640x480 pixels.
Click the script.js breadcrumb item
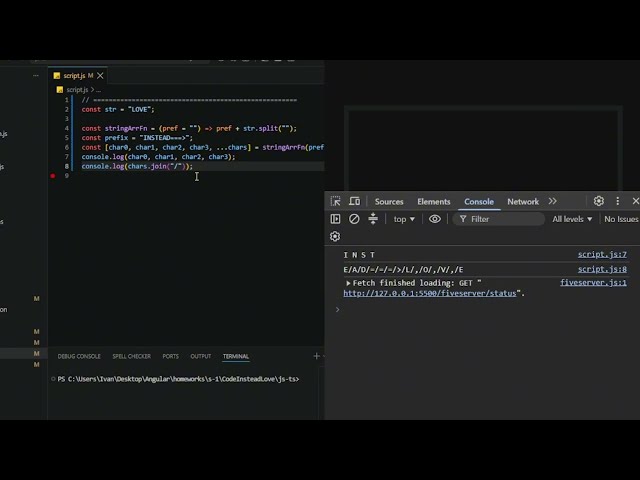77,89
